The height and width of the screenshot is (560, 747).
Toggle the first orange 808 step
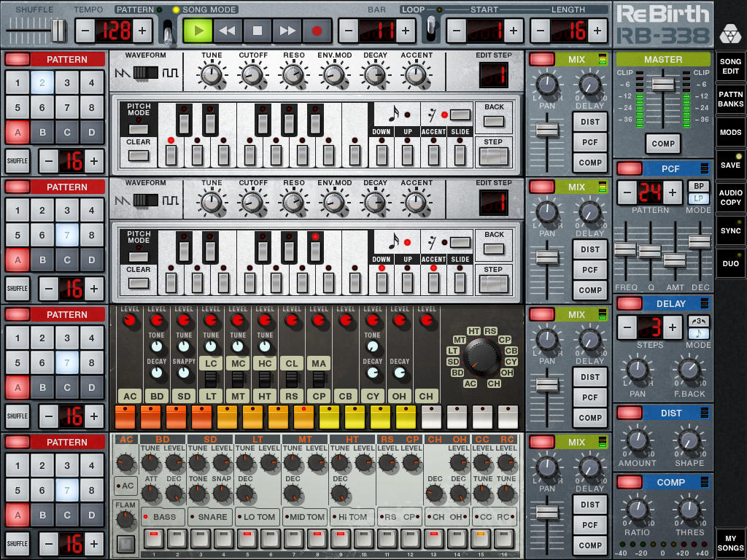click(x=125, y=417)
